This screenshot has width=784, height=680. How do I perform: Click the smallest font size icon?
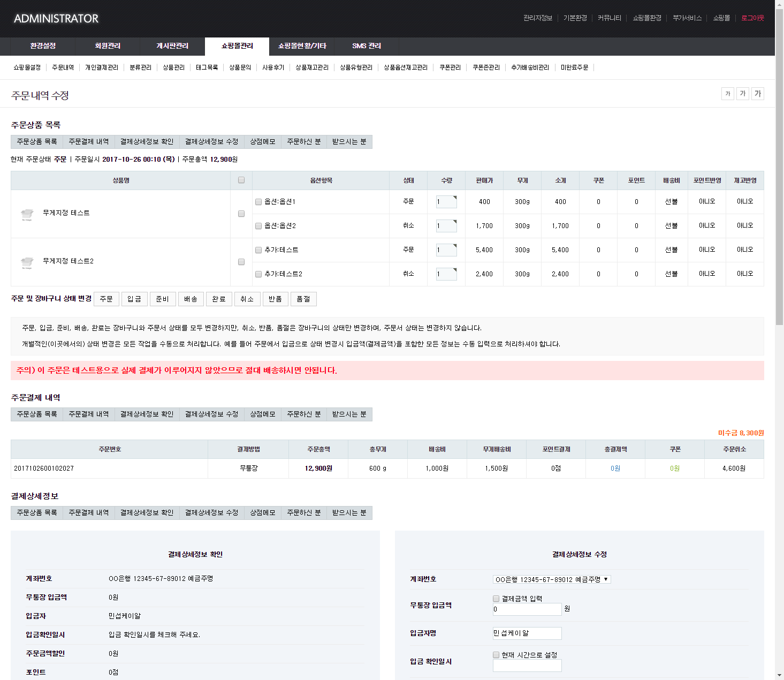(x=727, y=94)
